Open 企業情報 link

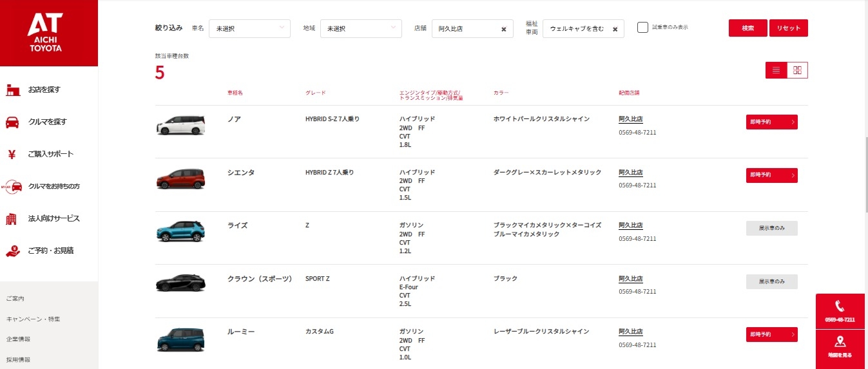18,339
